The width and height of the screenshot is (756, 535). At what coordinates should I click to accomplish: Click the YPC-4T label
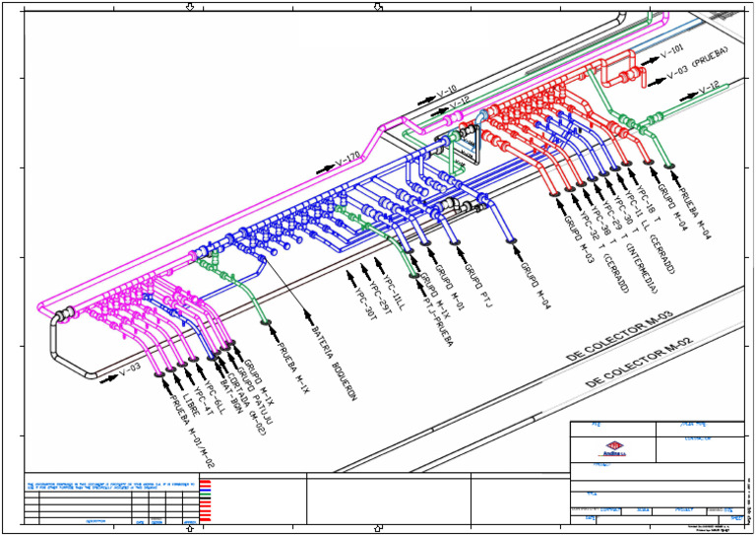coord(203,402)
